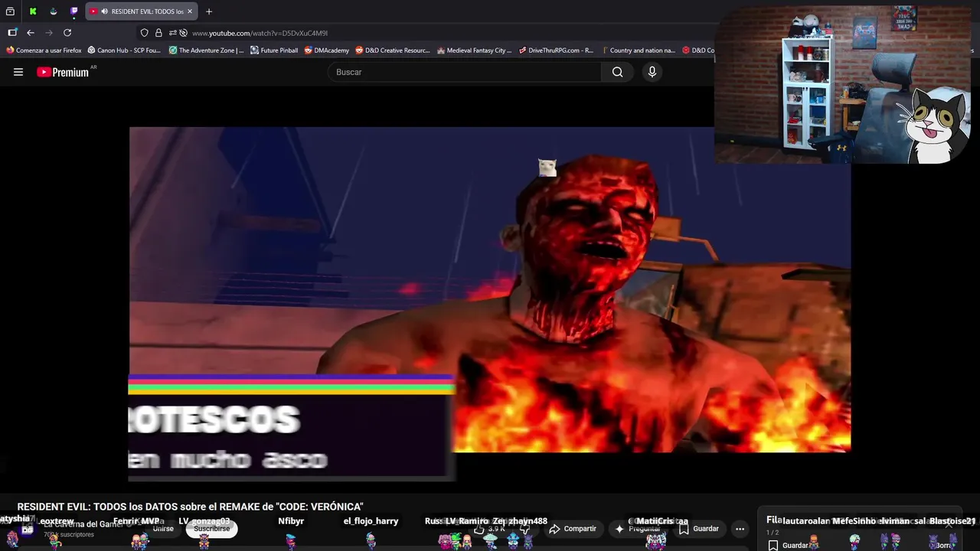
Task: Open the three-dot more actions menu
Action: pyautogui.click(x=740, y=529)
